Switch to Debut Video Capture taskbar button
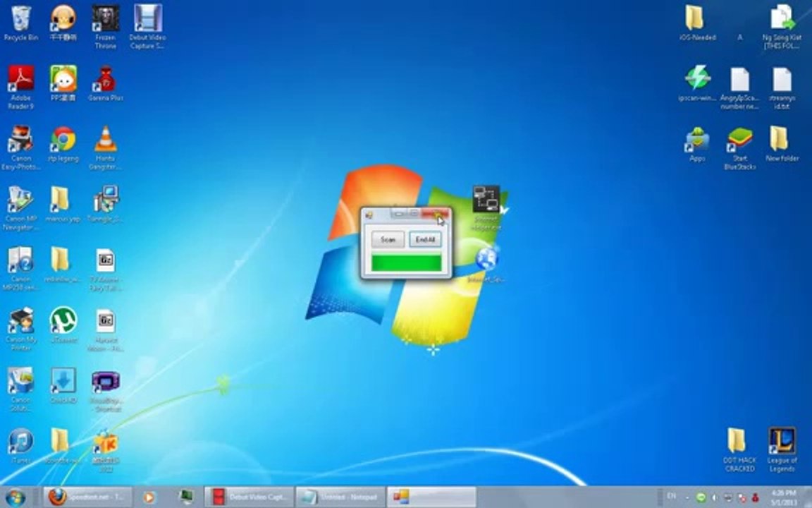The image size is (812, 508). (x=249, y=497)
